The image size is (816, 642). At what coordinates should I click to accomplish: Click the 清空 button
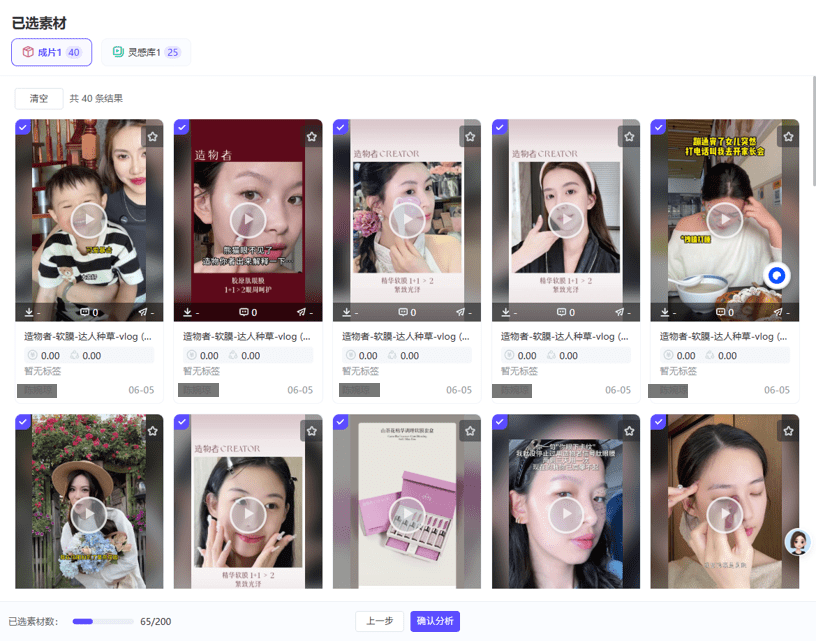click(x=39, y=99)
